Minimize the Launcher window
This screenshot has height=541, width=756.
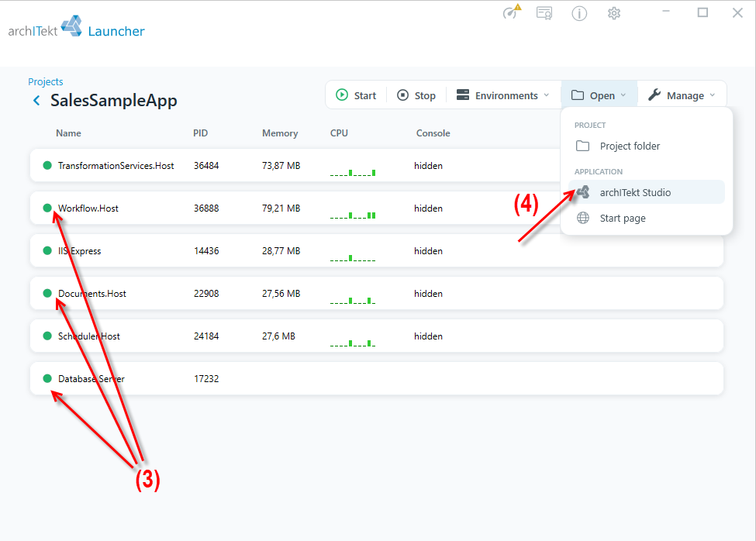[x=666, y=12]
